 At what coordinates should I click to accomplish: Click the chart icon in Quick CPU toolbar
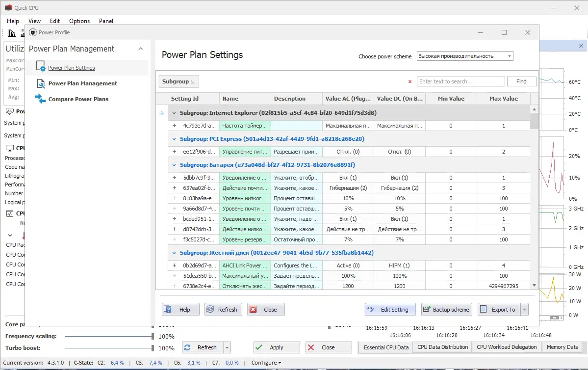click(x=12, y=33)
